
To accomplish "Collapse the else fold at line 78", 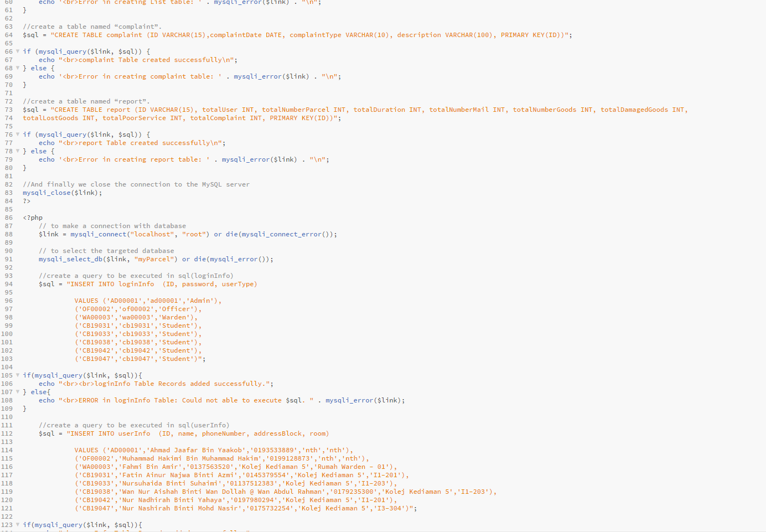I will click(18, 151).
